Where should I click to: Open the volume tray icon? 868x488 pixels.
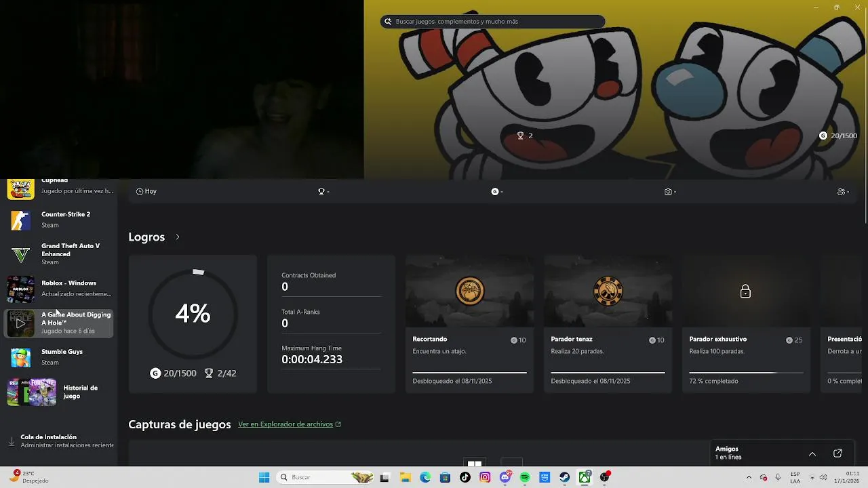[x=824, y=477]
